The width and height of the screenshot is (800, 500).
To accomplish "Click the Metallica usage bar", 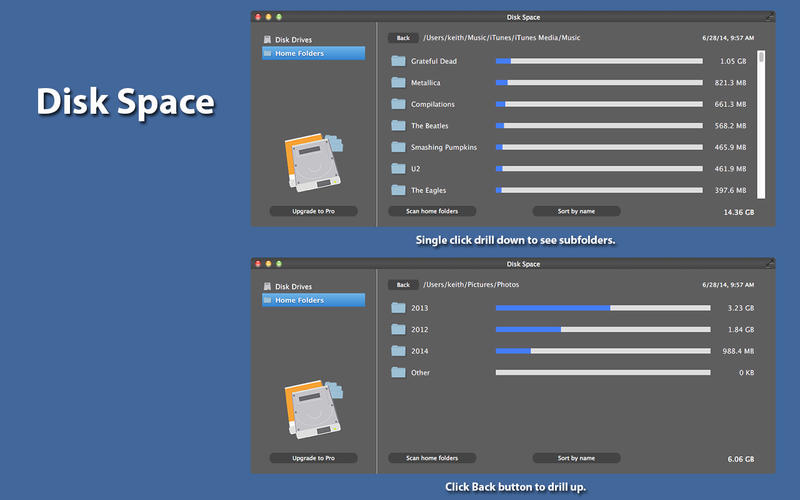I will pyautogui.click(x=599, y=82).
